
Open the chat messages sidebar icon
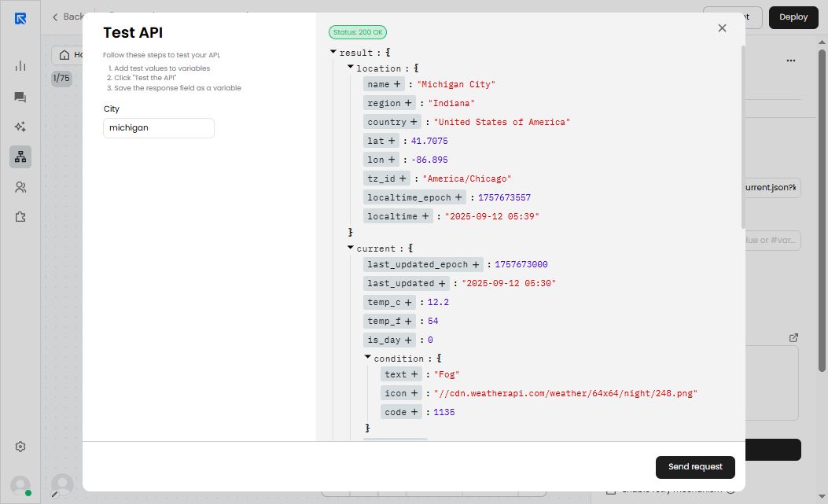(x=20, y=97)
